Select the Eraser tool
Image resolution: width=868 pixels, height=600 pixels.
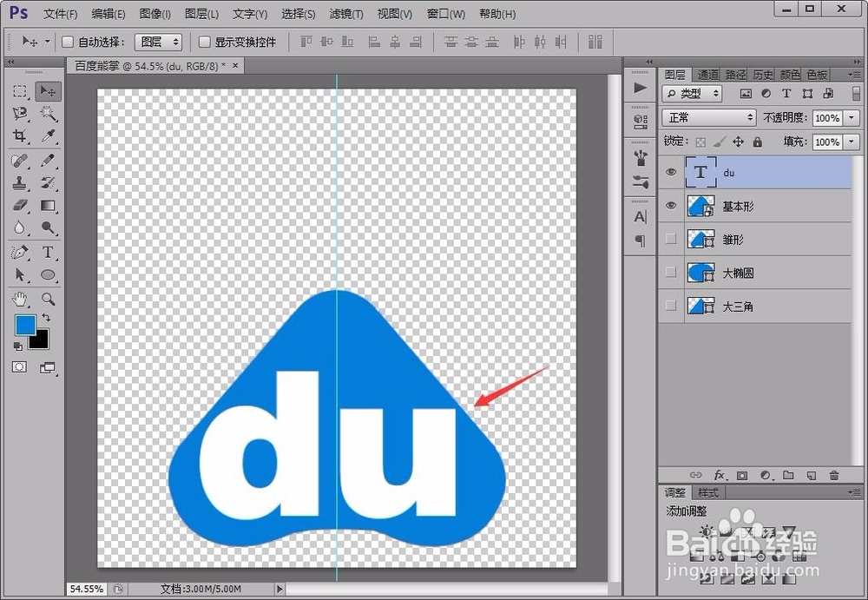(x=20, y=206)
